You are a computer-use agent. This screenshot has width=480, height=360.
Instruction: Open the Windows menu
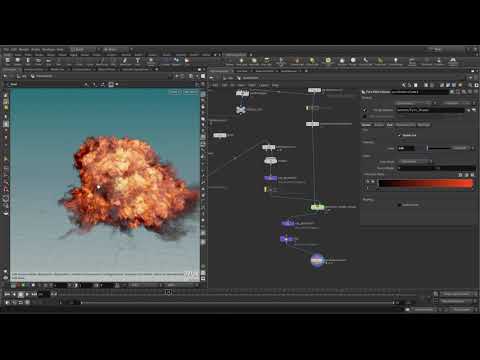tap(49, 49)
